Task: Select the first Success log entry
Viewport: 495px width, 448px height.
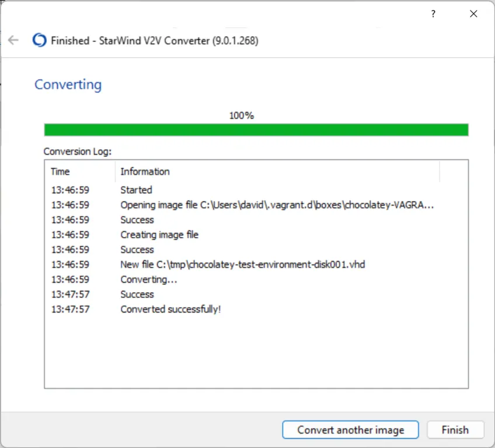Action: 137,220
